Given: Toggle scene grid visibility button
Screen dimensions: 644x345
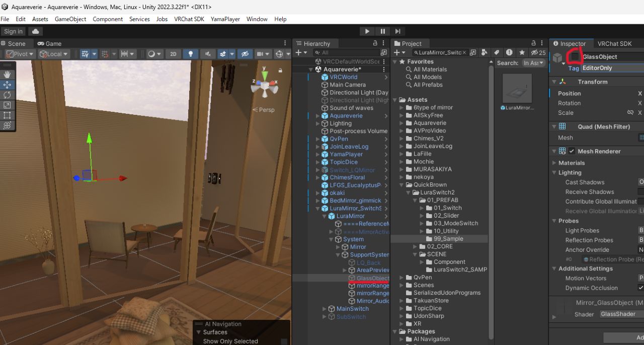Looking at the screenshot, I should tap(85, 54).
